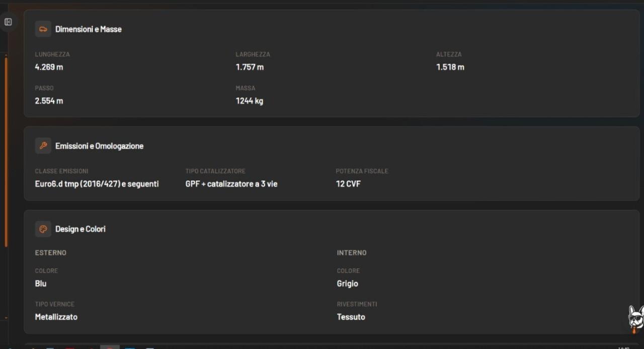Screen dimensions: 644x349
Task: Click the Massa value 1244 kg
Action: pos(250,101)
